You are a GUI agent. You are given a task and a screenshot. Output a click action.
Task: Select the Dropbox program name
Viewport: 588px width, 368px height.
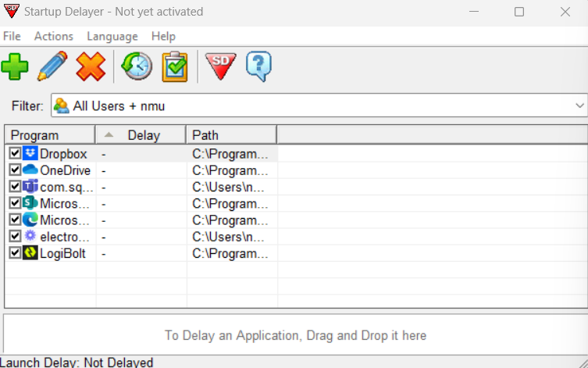point(63,154)
